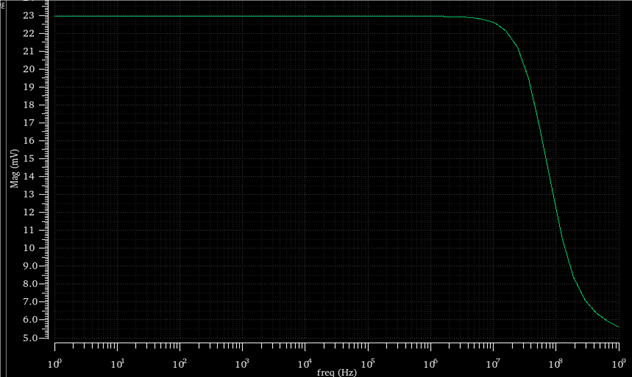The height and width of the screenshot is (377, 632).
Task: Click the 18 tick label on Mag axis
Action: coord(29,105)
